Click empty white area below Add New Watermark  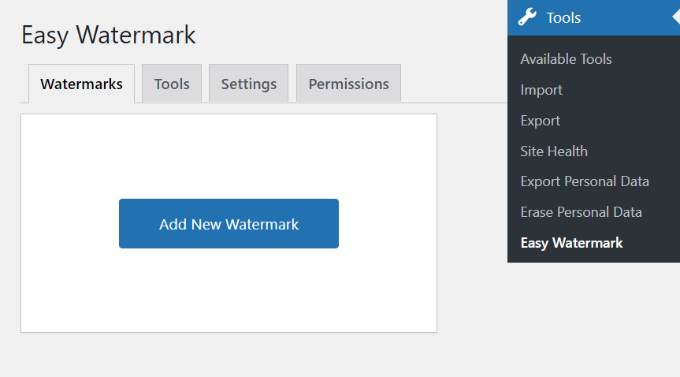point(229,290)
